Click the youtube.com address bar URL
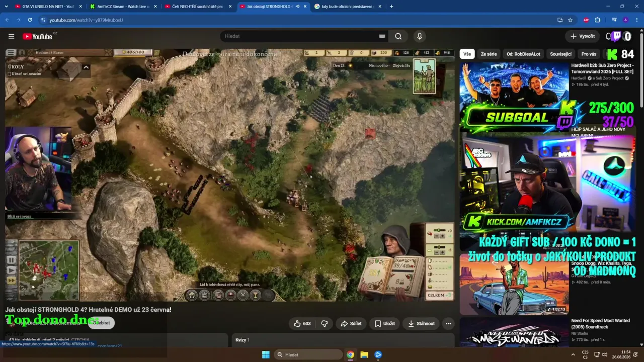Screen dimensions: 644x362 tap(86, 20)
